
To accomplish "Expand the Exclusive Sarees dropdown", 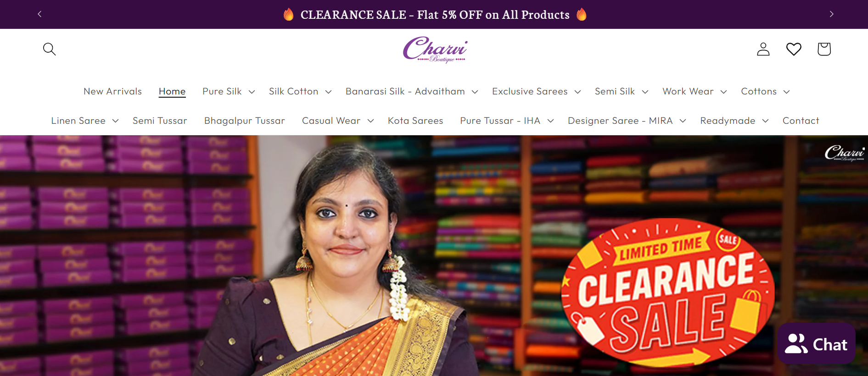I will [537, 92].
